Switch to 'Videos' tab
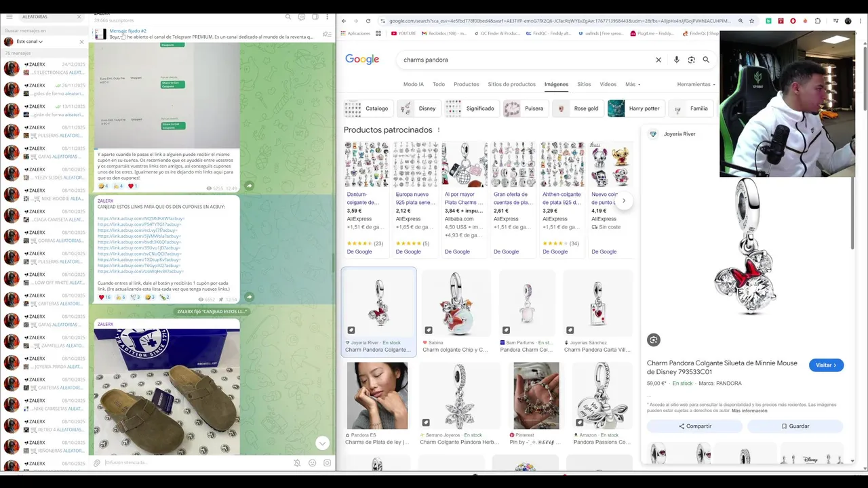The width and height of the screenshot is (868, 488). 608,84
